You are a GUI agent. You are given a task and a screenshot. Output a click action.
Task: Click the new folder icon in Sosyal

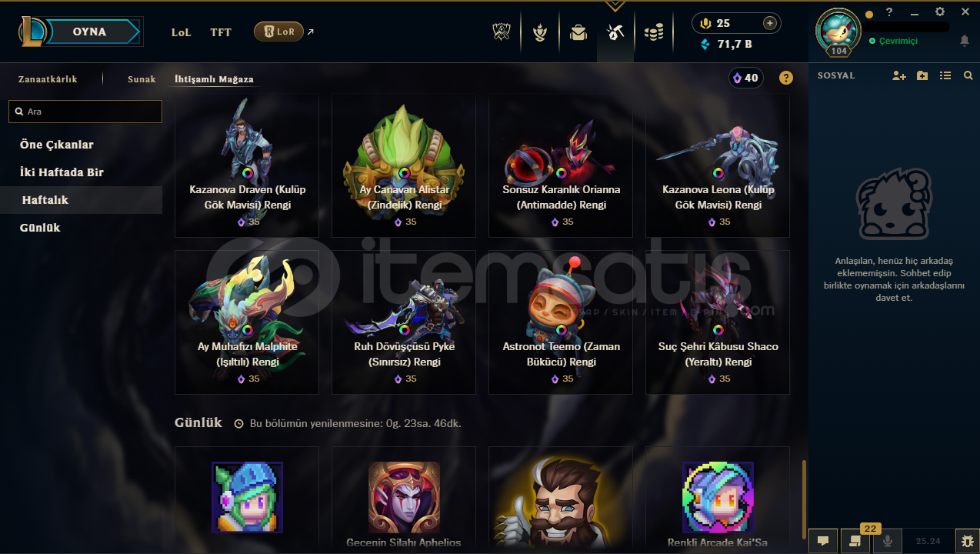[922, 75]
